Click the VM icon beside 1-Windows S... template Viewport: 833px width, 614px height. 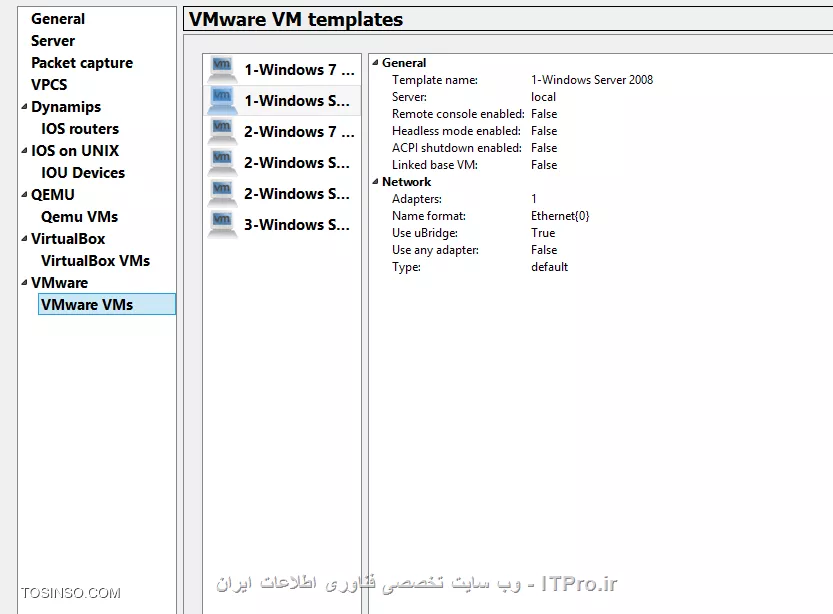(222, 100)
